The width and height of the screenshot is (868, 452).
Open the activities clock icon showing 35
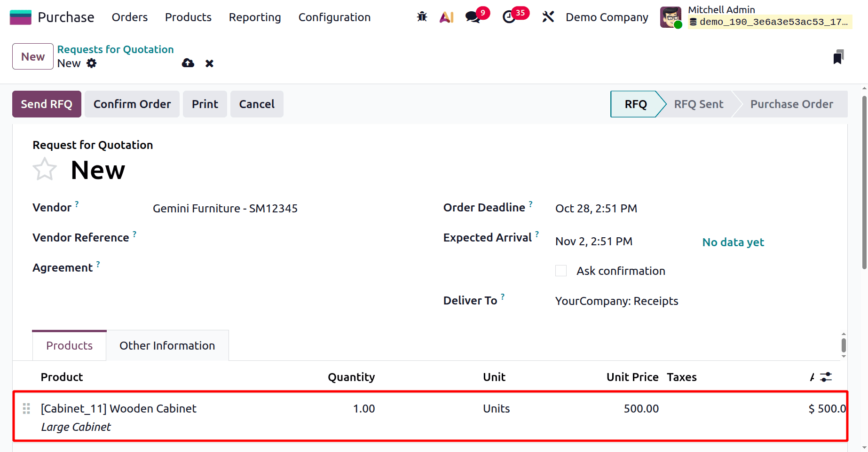pyautogui.click(x=510, y=17)
